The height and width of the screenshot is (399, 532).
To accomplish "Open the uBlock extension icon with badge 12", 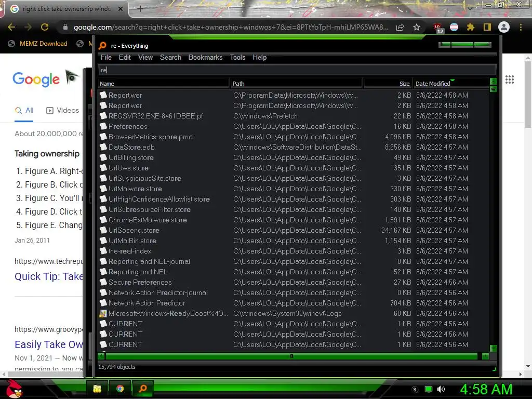I will coord(438,28).
